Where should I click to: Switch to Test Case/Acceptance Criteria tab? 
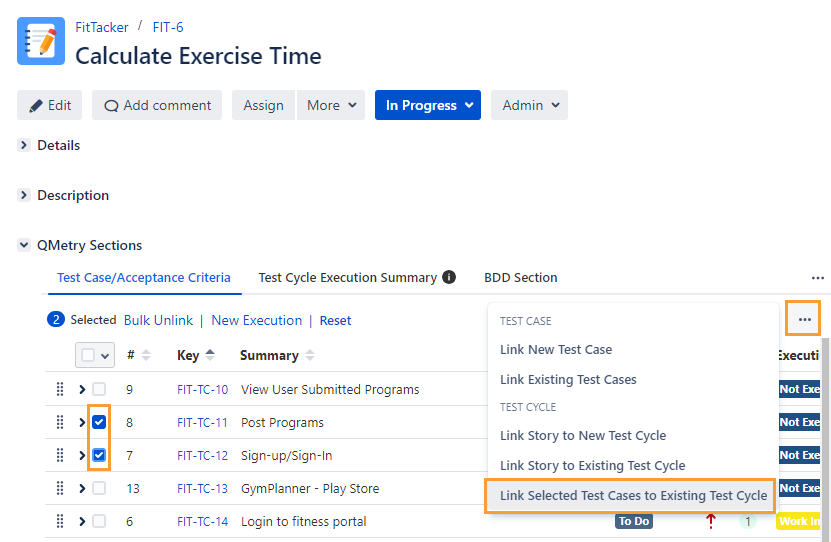tap(144, 278)
